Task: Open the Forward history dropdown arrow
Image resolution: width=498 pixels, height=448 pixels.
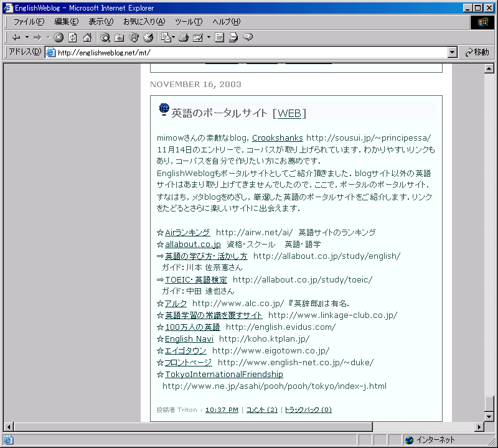Action: tap(48, 37)
